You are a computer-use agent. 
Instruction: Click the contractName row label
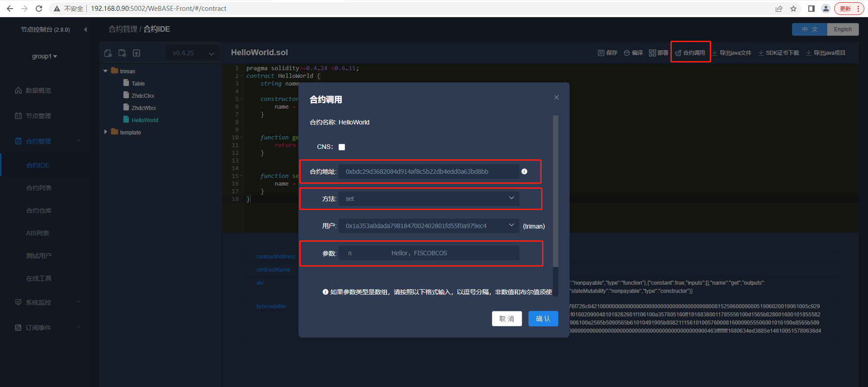coord(274,270)
